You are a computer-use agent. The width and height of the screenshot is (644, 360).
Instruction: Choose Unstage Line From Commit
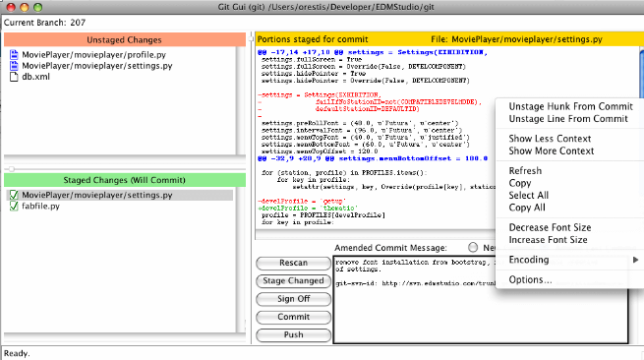(x=568, y=119)
